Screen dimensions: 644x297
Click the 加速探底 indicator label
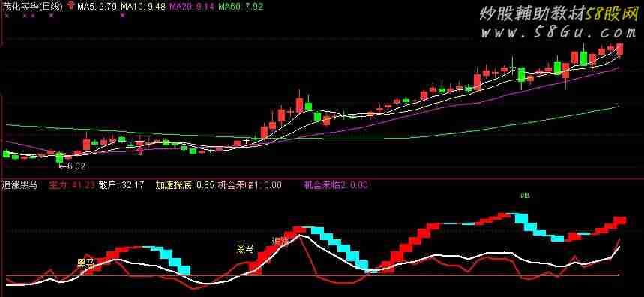click(x=174, y=185)
